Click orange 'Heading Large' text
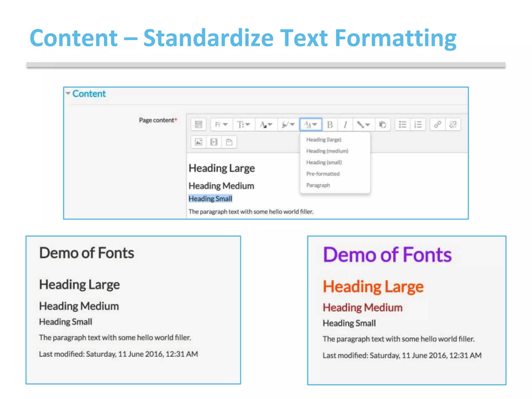 (x=373, y=287)
